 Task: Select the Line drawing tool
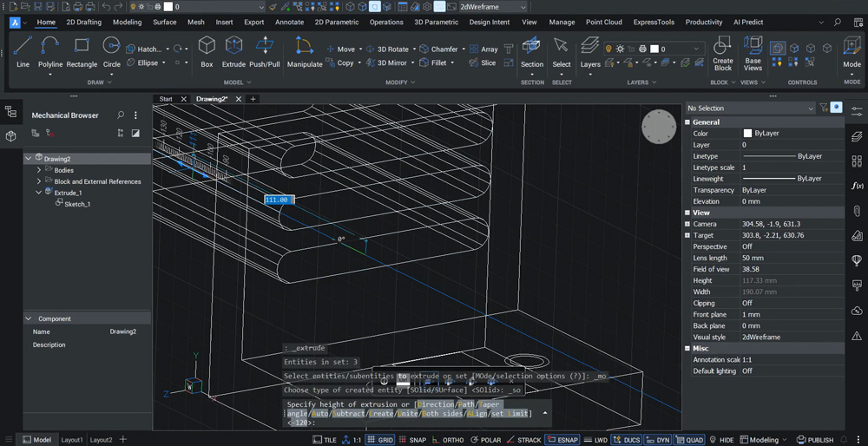pyautogui.click(x=23, y=51)
